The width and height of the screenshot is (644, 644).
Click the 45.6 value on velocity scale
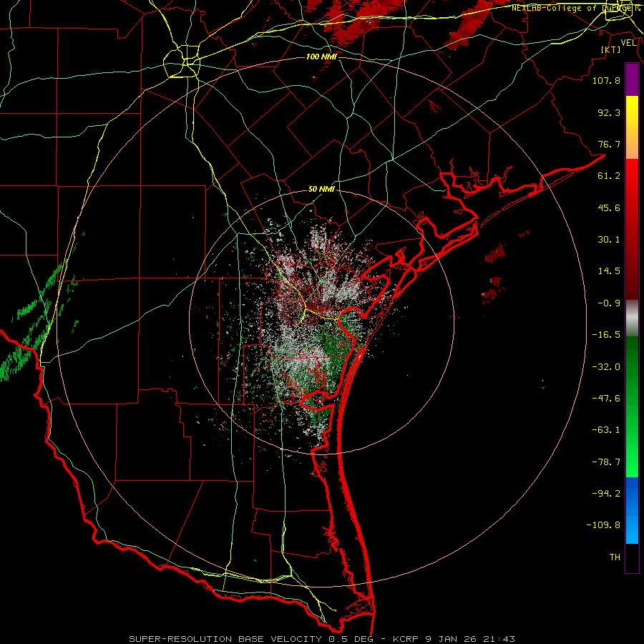tap(609, 208)
